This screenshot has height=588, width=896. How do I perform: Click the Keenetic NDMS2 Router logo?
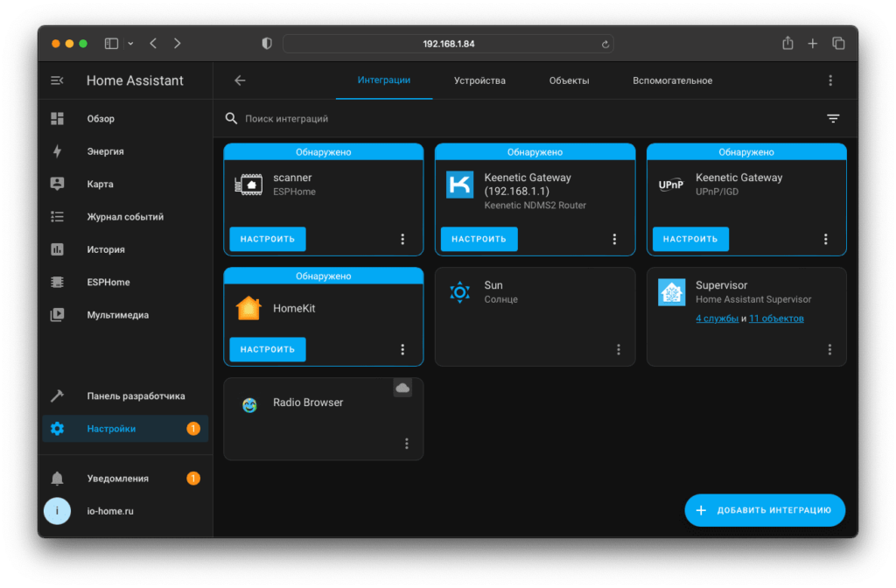point(459,185)
